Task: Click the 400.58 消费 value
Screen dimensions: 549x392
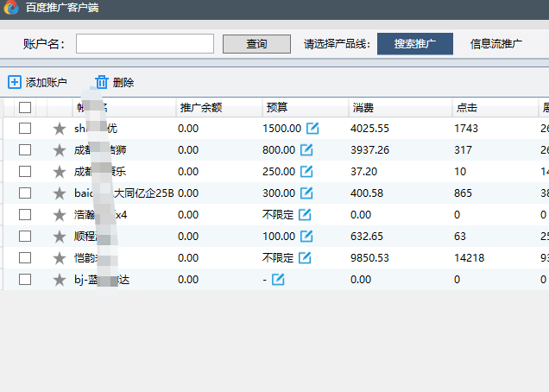Action: (x=367, y=193)
